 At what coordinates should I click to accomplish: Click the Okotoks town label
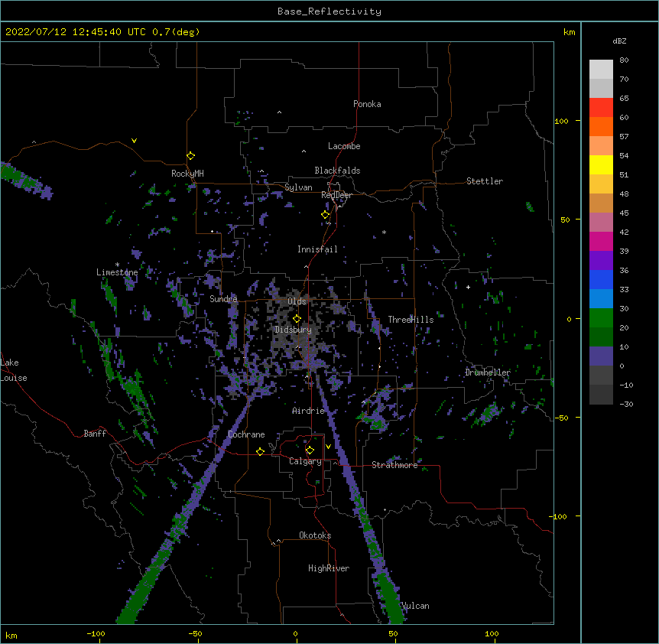pos(315,535)
